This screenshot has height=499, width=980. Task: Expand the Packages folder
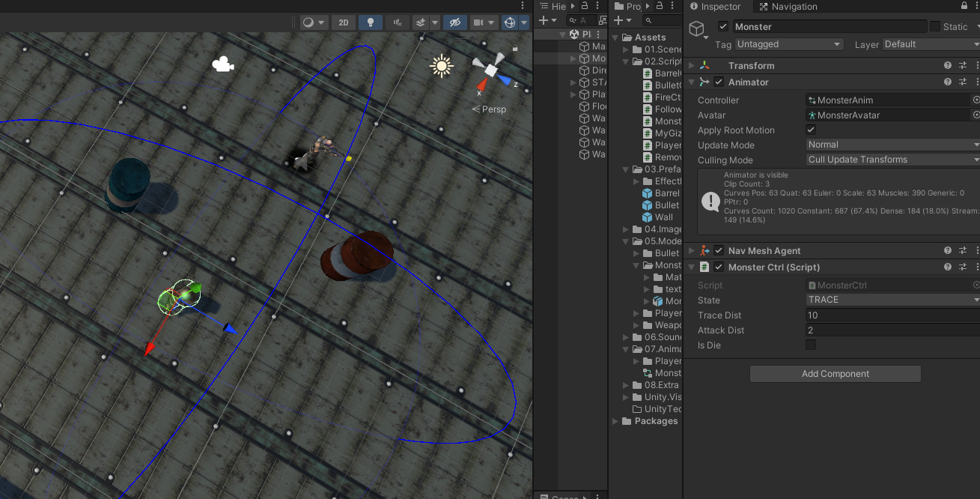click(x=616, y=421)
